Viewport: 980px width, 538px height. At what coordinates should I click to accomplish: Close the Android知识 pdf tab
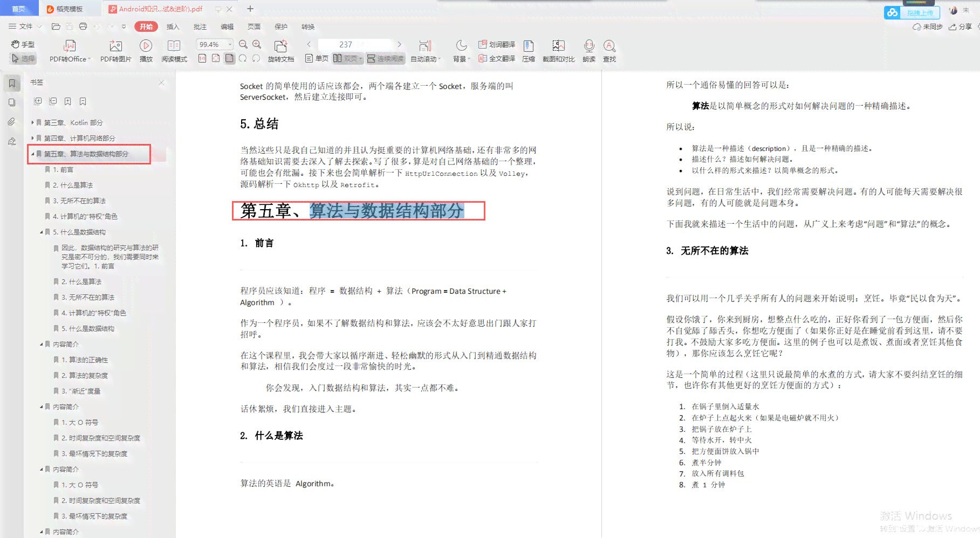click(229, 9)
